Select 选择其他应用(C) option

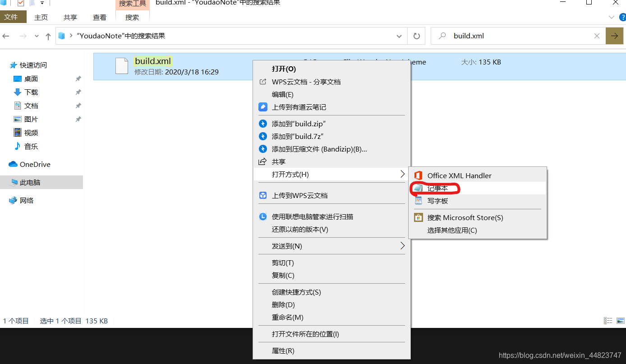click(478, 230)
